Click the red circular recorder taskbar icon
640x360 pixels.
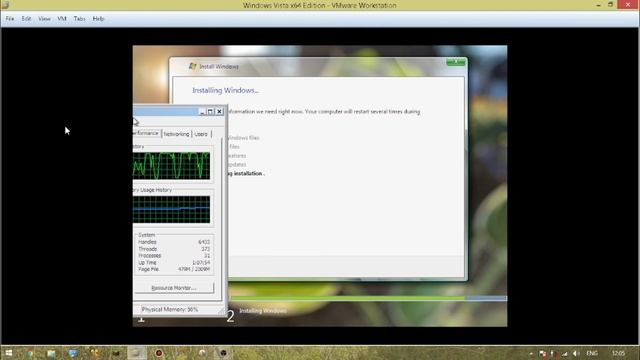[x=159, y=353]
